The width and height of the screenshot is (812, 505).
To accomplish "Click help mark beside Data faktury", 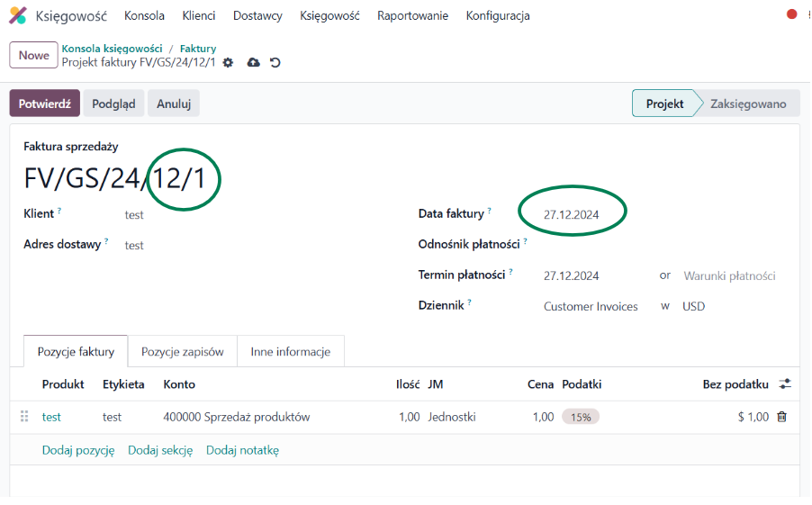I will 490,211.
